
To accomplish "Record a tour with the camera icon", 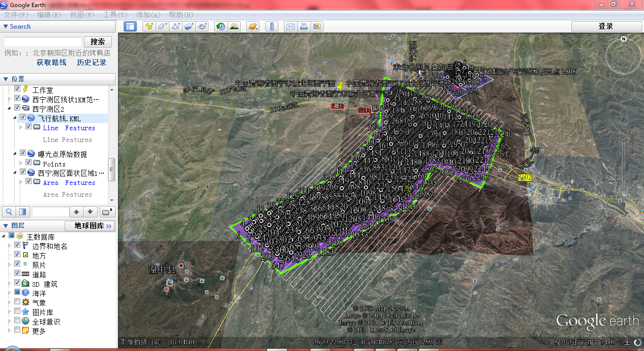I will 203,26.
